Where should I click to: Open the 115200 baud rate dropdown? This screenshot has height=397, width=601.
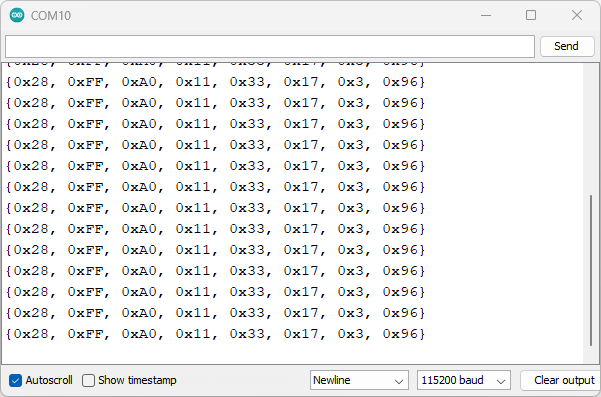click(x=464, y=380)
